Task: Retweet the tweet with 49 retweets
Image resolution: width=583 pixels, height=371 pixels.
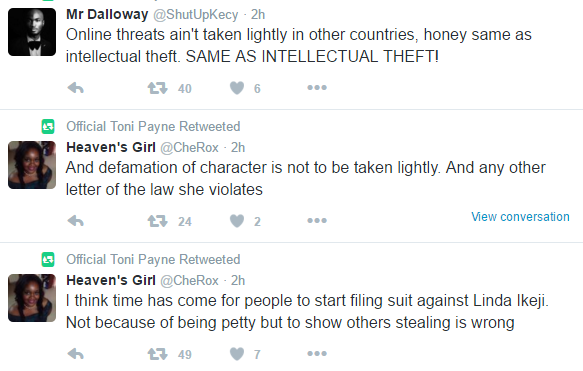Action: (158, 354)
